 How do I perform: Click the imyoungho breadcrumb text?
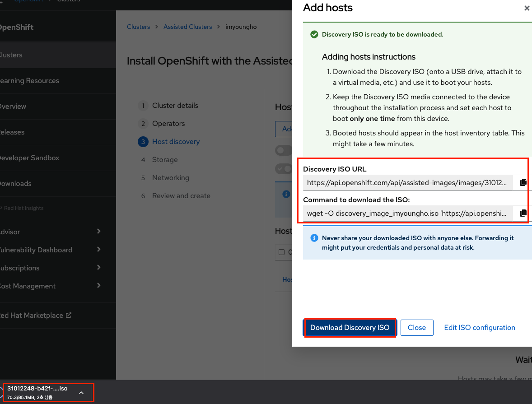click(241, 27)
